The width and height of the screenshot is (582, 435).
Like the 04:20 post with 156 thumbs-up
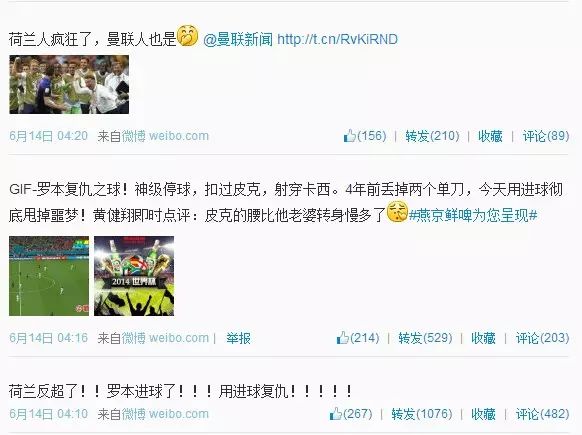[365, 136]
